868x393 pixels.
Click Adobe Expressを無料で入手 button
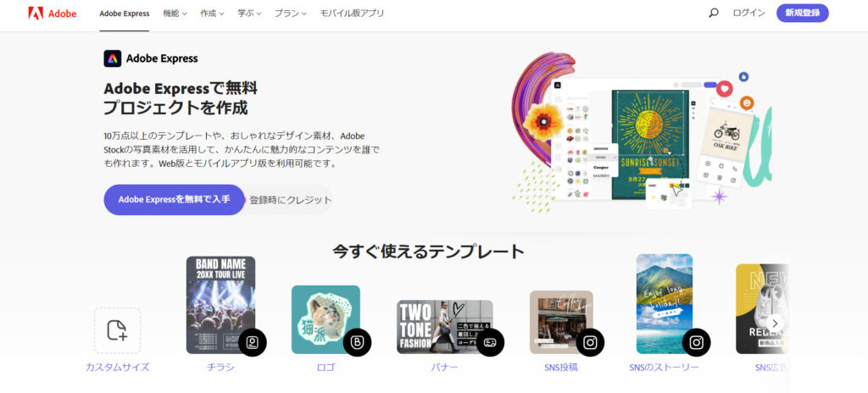coord(175,200)
